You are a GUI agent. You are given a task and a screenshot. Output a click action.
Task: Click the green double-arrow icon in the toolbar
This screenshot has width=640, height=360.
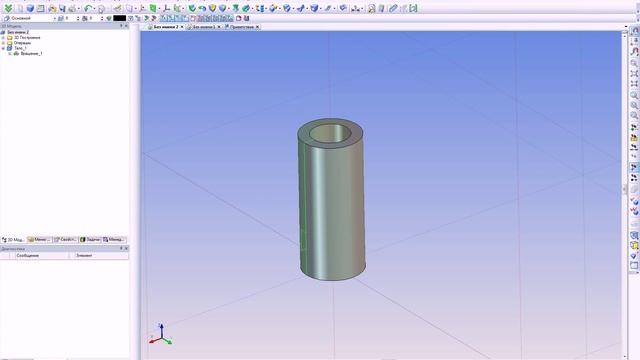(x=8, y=8)
